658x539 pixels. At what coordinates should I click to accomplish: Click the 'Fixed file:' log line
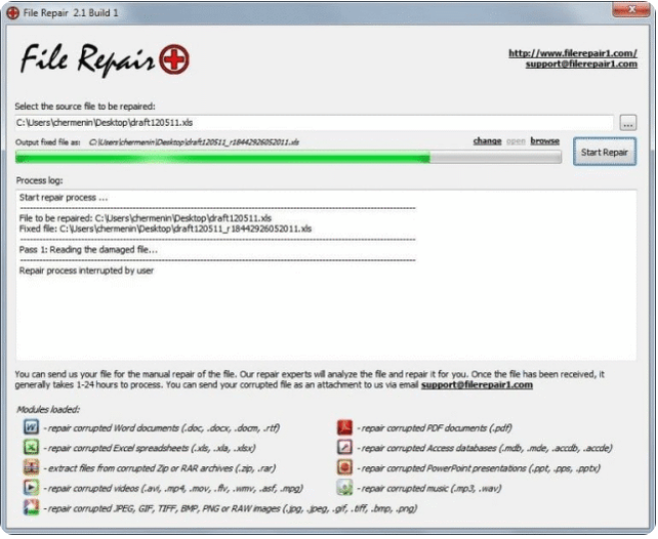[165, 229]
